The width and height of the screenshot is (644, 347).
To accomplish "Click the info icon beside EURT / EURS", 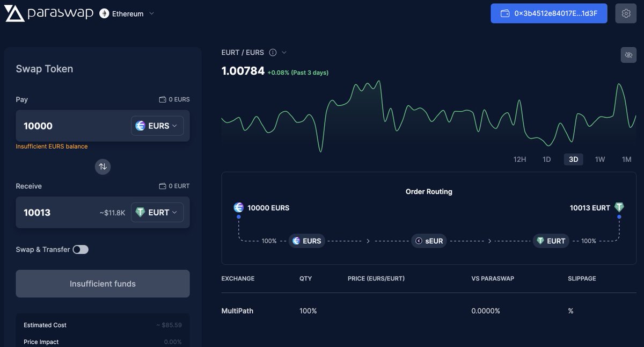I will click(273, 52).
